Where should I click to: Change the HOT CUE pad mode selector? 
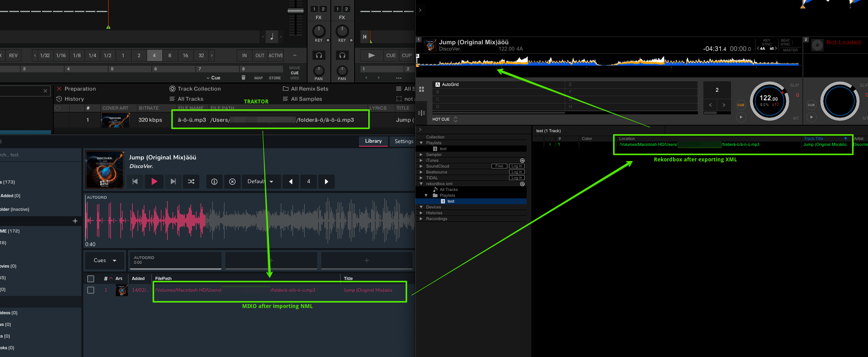click(x=445, y=119)
